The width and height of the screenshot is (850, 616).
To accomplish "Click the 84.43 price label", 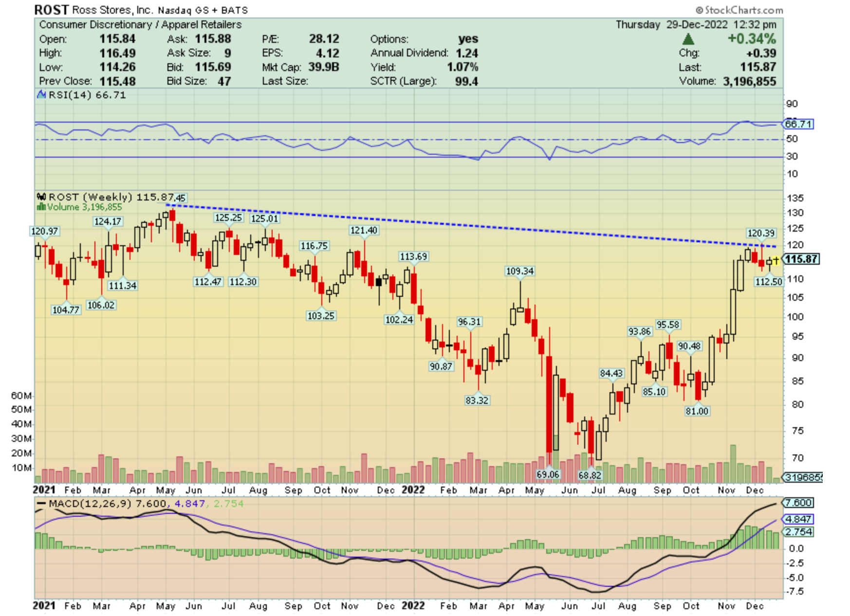I will click(x=611, y=373).
